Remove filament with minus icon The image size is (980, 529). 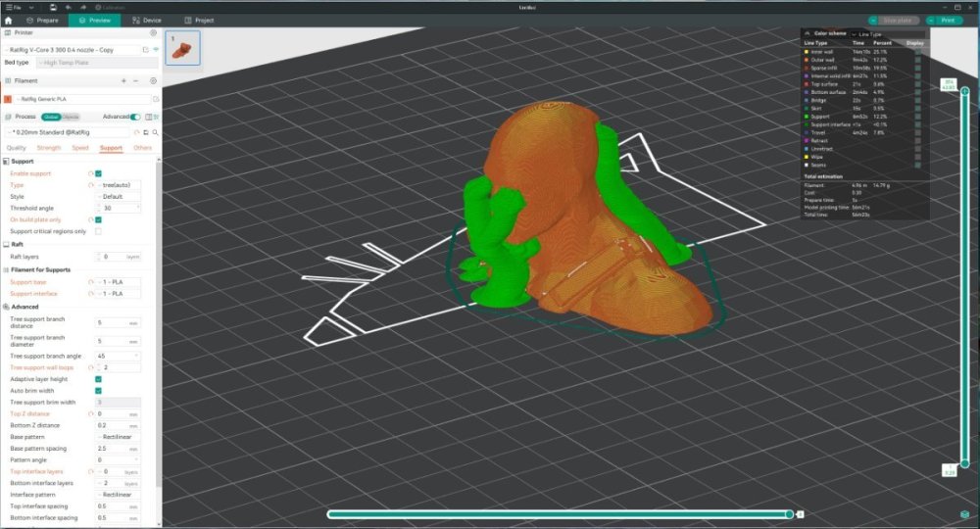tap(135, 80)
